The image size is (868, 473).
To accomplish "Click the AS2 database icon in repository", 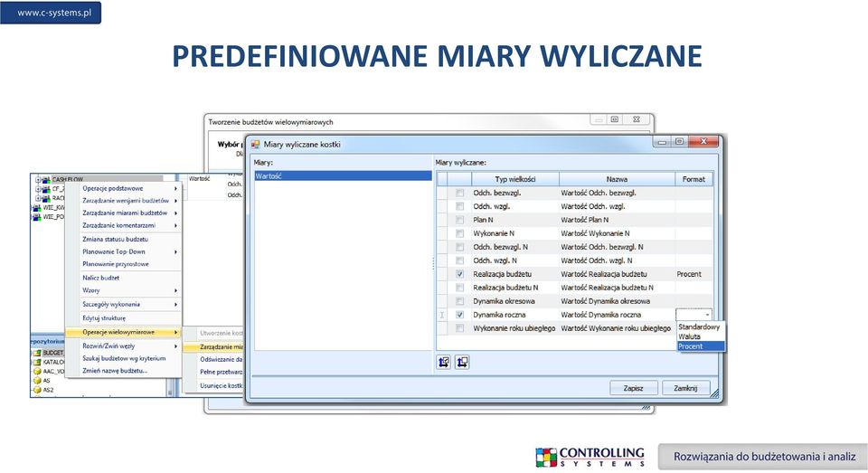I will point(38,390).
